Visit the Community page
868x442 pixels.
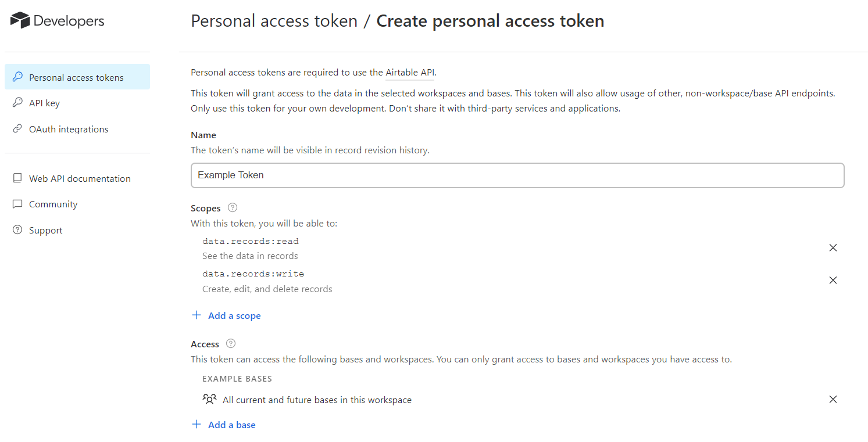[53, 204]
